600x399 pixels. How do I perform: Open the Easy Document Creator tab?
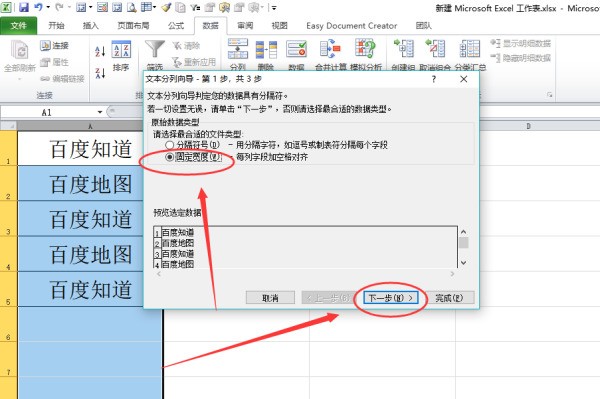tap(351, 26)
